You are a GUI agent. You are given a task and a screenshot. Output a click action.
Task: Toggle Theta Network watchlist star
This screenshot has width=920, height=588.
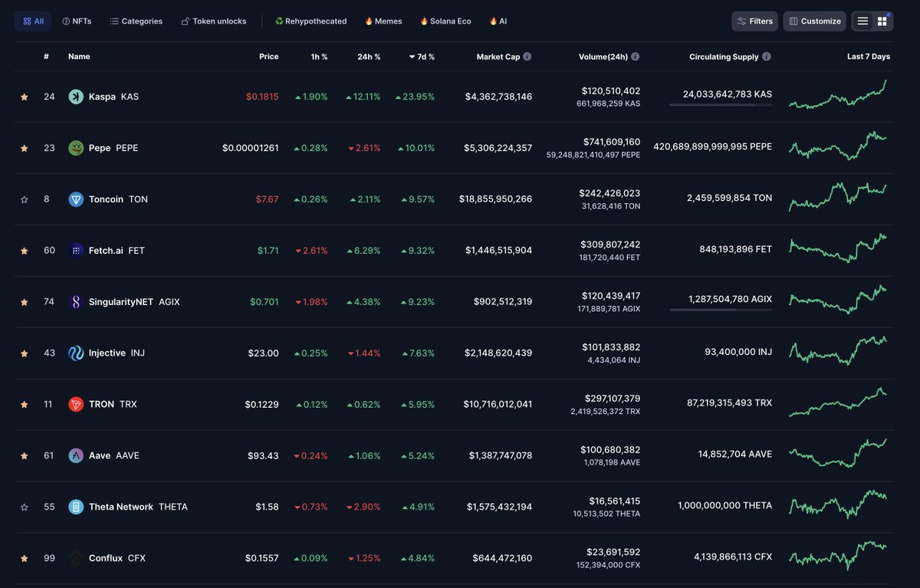[24, 506]
